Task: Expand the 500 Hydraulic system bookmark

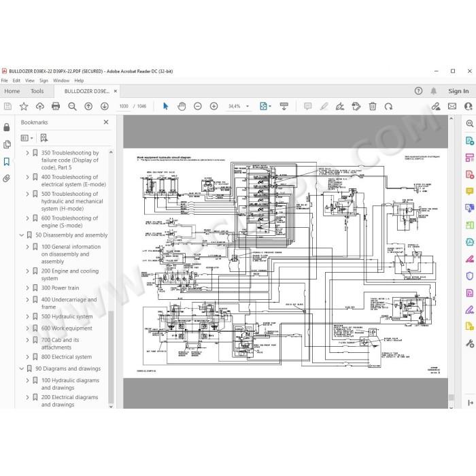Action: (x=28, y=317)
